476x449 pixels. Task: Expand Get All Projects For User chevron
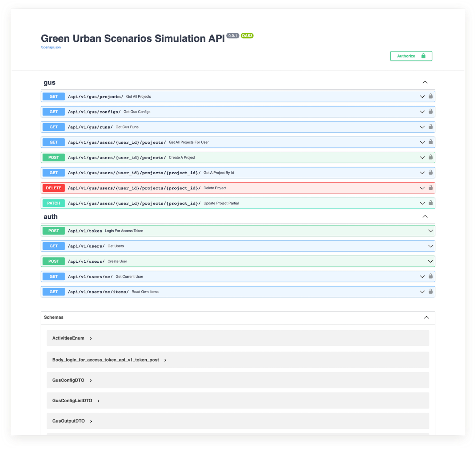422,142
